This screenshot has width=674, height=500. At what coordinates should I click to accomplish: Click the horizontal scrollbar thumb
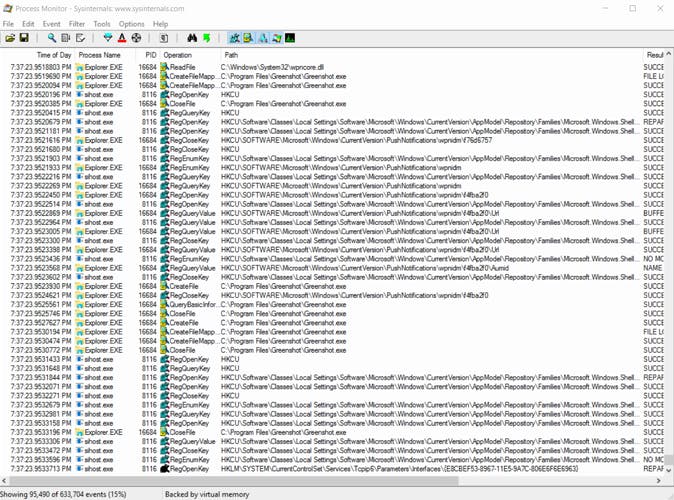pyautogui.click(x=234, y=481)
